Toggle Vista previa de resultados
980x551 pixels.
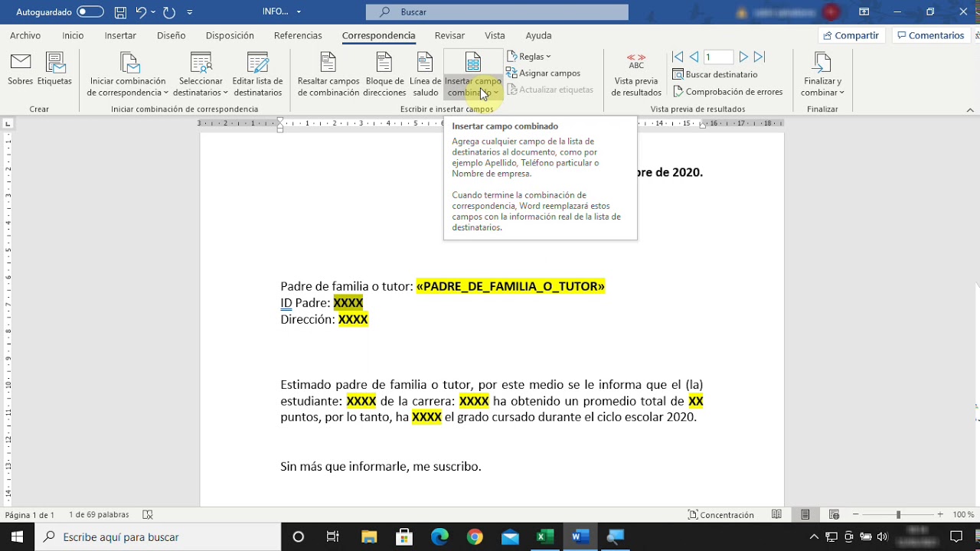pyautogui.click(x=636, y=74)
